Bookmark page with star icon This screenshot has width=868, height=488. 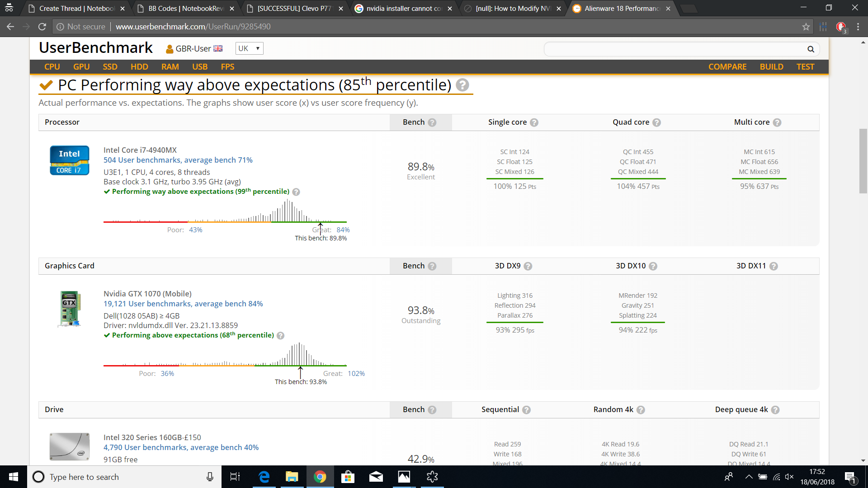[x=806, y=27]
